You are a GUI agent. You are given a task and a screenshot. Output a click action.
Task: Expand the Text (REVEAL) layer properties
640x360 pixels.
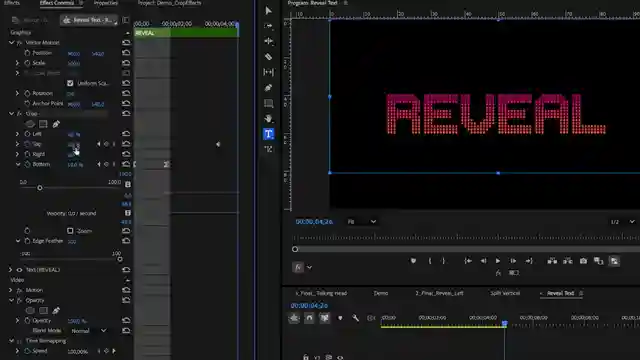coord(11,270)
